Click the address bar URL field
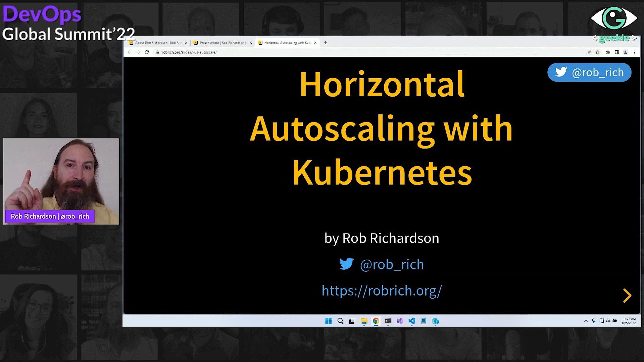Image resolution: width=644 pixels, height=362 pixels. pos(369,52)
